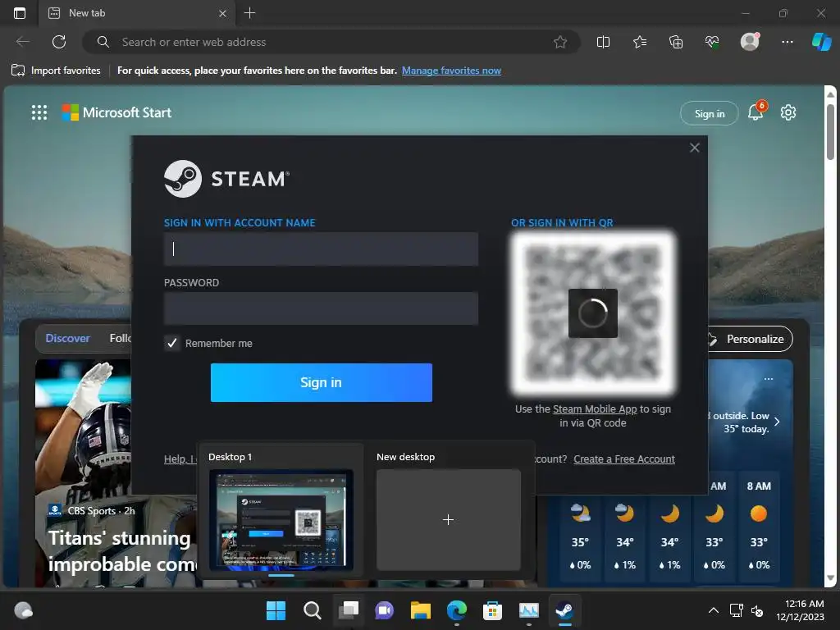Click the Help link in Steam login
Viewport: 840px width, 630px height.
pyautogui.click(x=180, y=459)
